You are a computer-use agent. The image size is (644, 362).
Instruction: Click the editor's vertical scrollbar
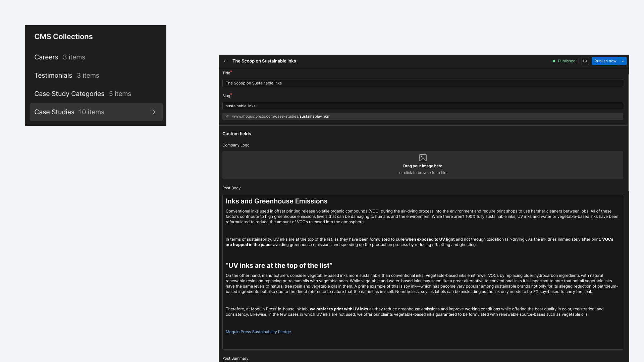point(628,133)
